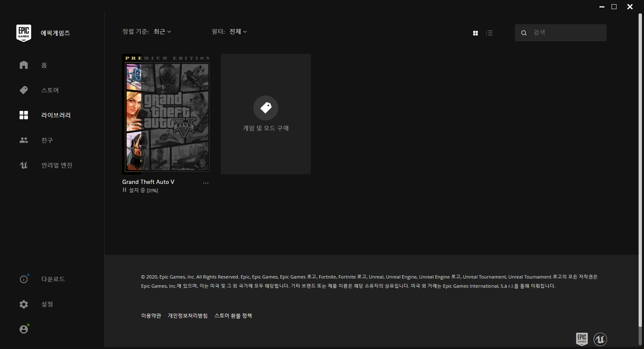
Task: Switch to list view layout
Action: coord(489,33)
